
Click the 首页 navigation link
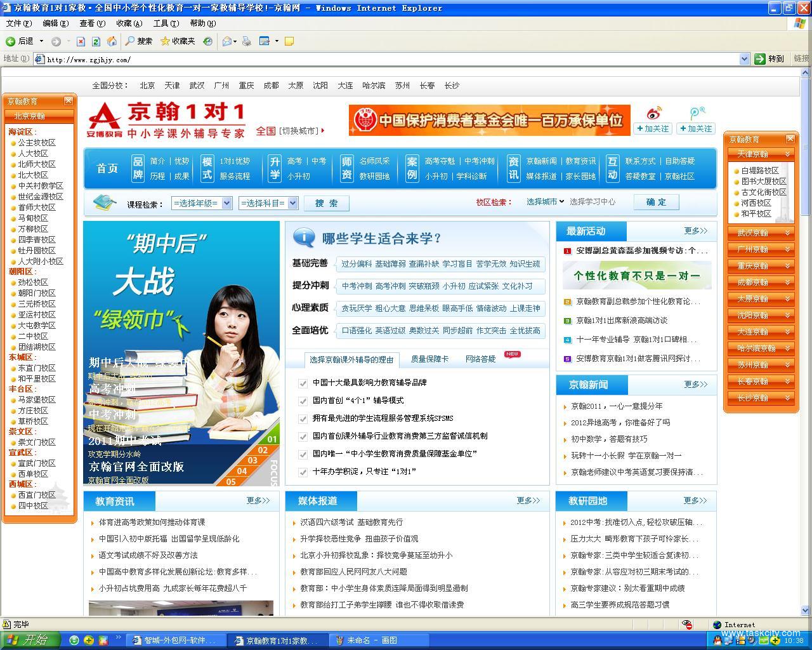pyautogui.click(x=107, y=168)
